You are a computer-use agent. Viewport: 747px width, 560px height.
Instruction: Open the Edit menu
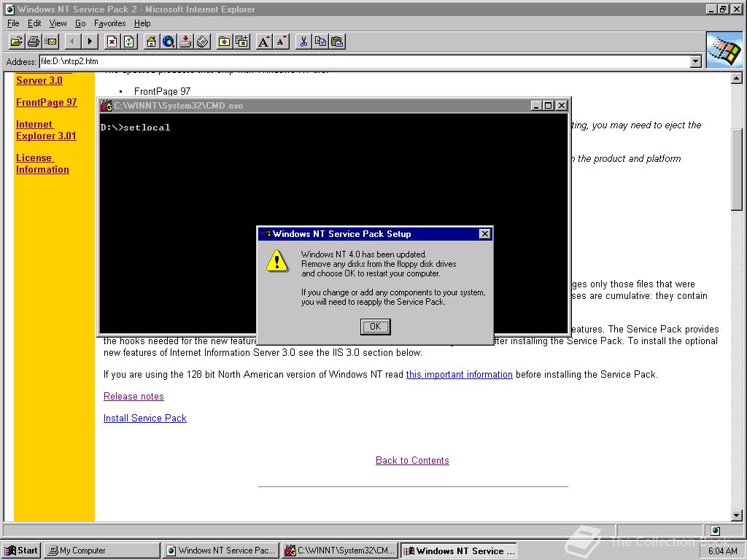(x=34, y=23)
